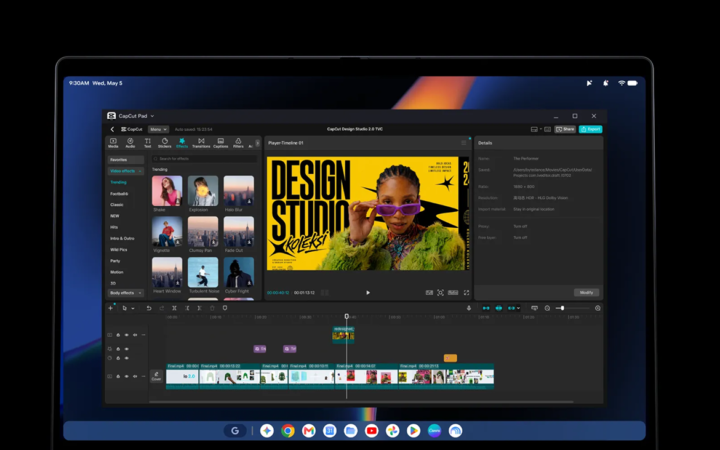The width and height of the screenshot is (720, 450).
Task: Click the Modify button in Details
Action: [586, 292]
